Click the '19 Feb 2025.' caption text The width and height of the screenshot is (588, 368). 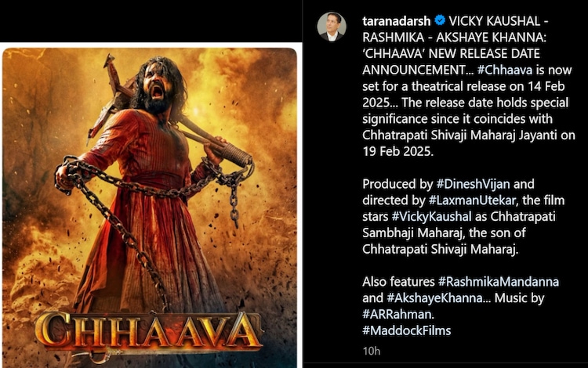tap(397, 151)
